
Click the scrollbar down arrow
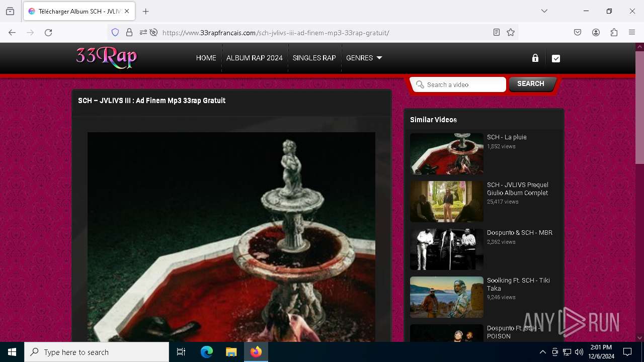(x=639, y=338)
